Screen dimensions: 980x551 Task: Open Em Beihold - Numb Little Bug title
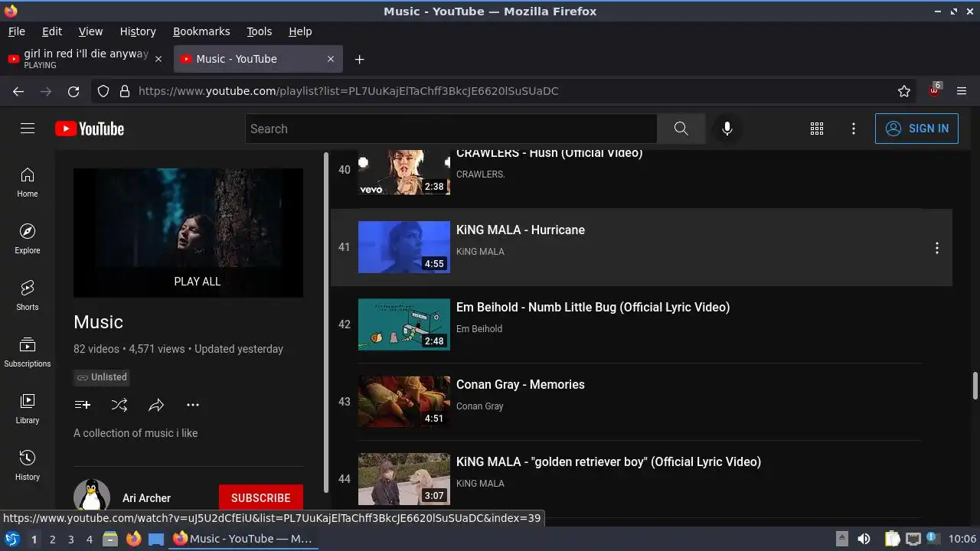pos(593,308)
